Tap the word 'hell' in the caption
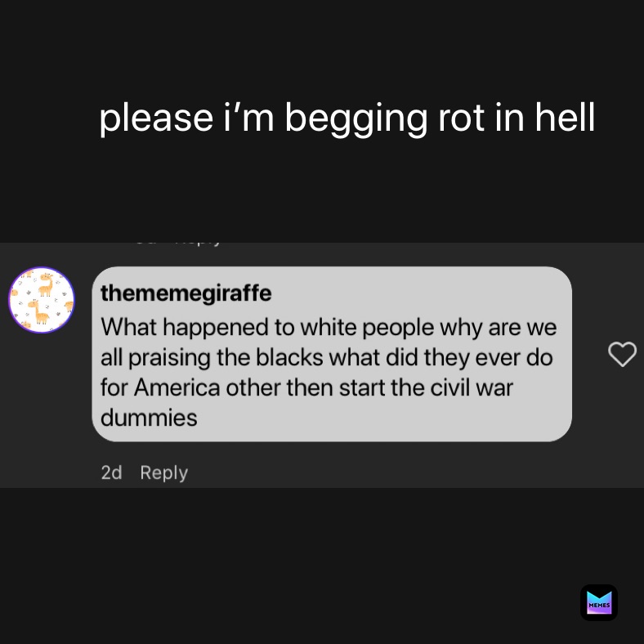 click(565, 118)
